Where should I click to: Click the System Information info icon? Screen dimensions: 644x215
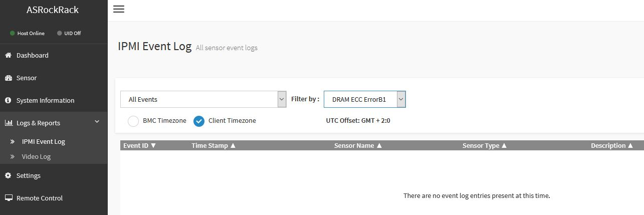point(8,101)
